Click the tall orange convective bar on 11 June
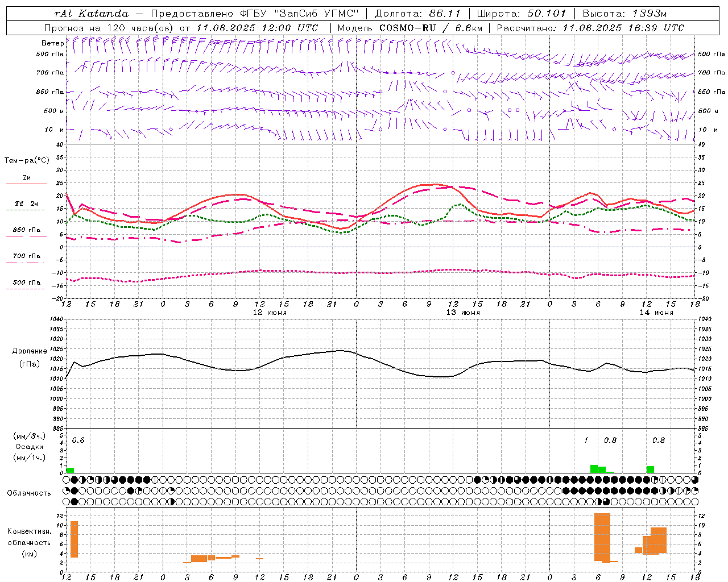The height and width of the screenshot is (582, 728). click(x=75, y=539)
